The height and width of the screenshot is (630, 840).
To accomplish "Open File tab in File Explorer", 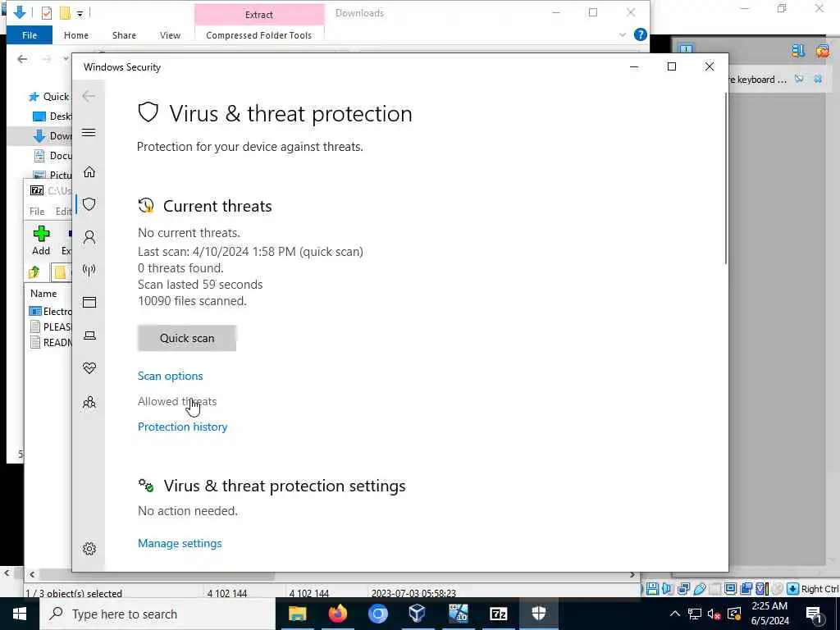I will [30, 35].
